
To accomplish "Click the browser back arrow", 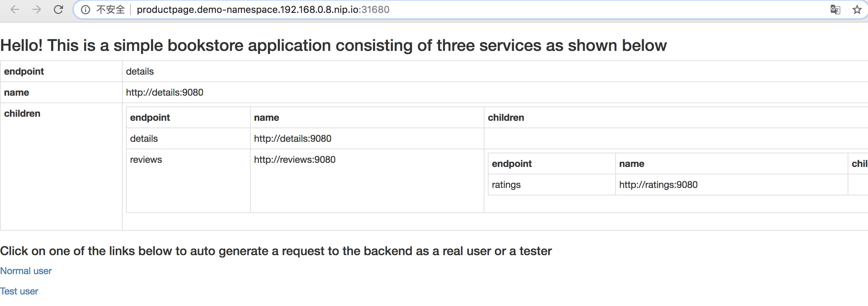I will pyautogui.click(x=15, y=9).
